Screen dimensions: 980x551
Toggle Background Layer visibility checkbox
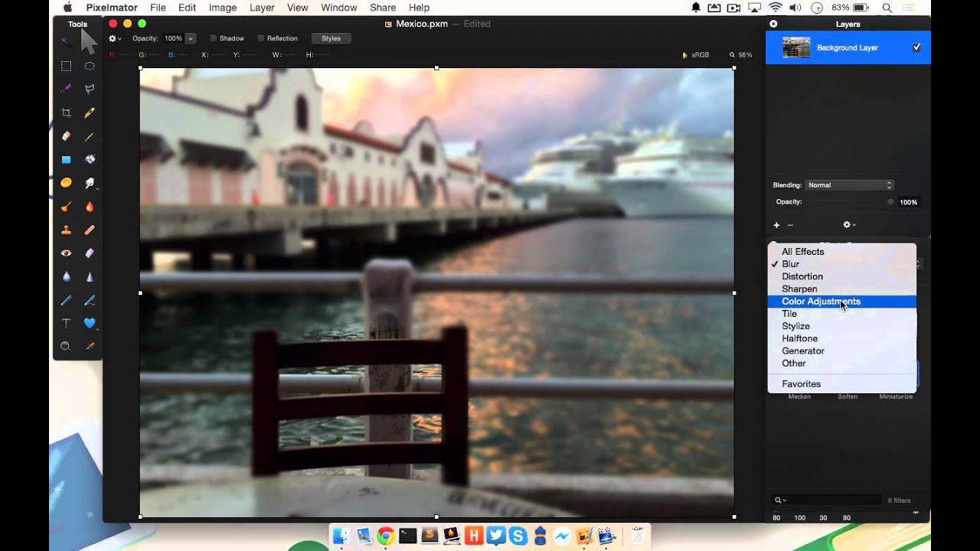(916, 47)
